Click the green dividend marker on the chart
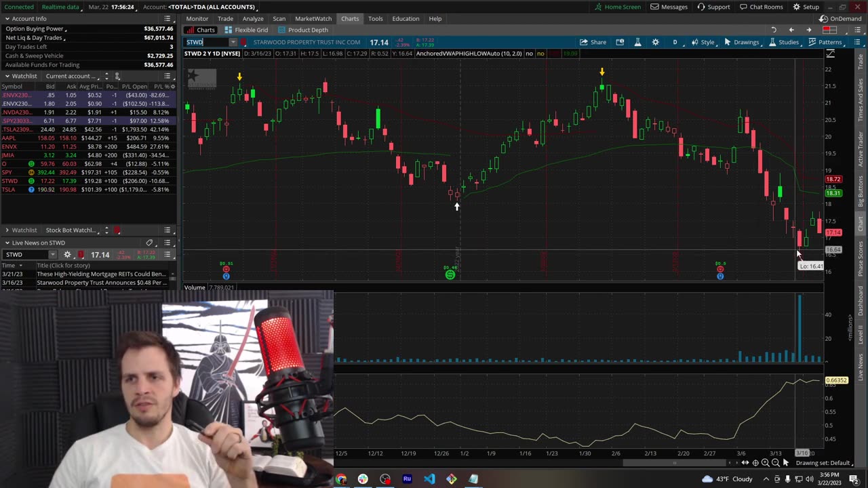Image resolution: width=868 pixels, height=488 pixels. click(x=450, y=274)
